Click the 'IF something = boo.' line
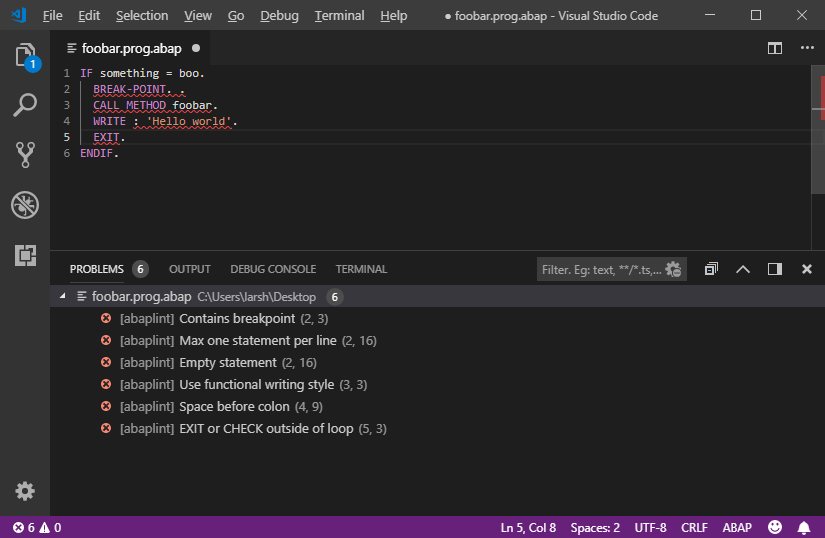The image size is (825, 538). pos(142,73)
